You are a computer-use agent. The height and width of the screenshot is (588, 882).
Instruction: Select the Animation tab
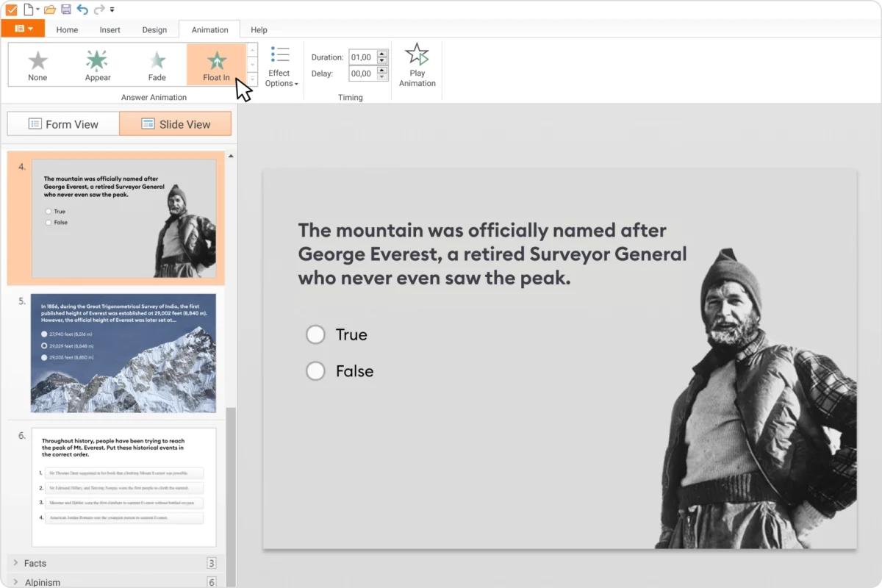pyautogui.click(x=210, y=30)
